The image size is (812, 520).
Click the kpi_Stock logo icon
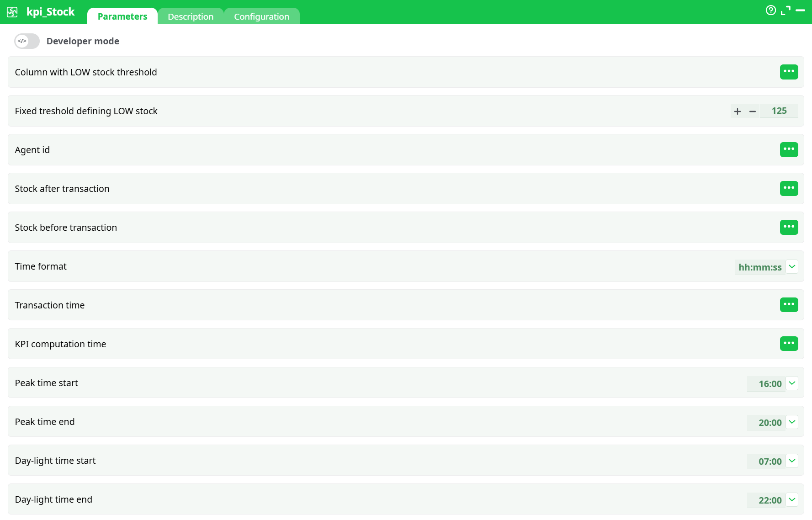(12, 12)
